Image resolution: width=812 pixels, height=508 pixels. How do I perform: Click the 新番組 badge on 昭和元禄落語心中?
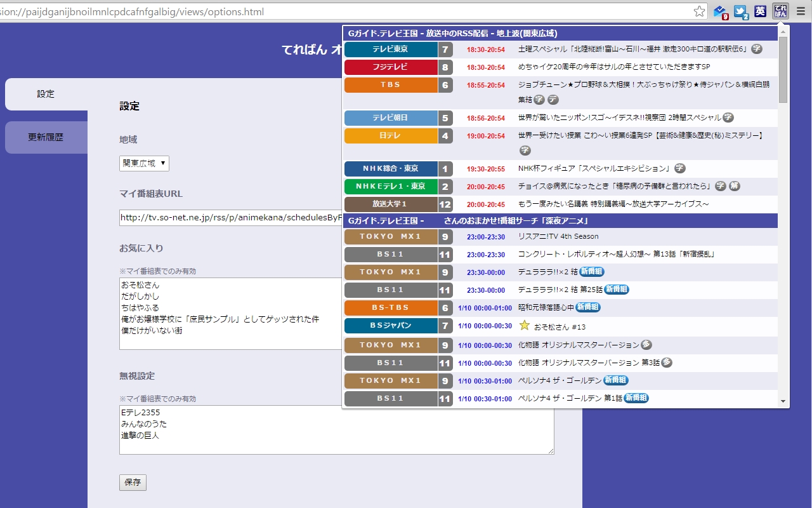point(587,307)
